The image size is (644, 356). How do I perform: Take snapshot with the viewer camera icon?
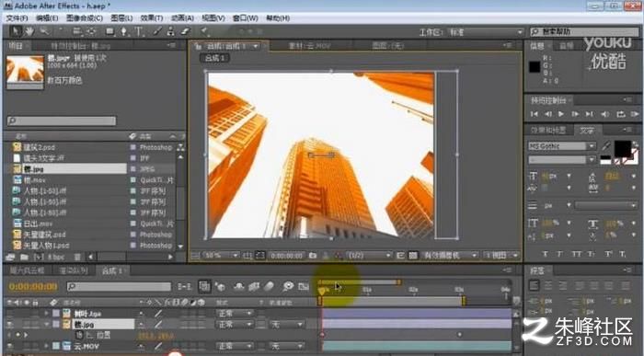tap(313, 255)
